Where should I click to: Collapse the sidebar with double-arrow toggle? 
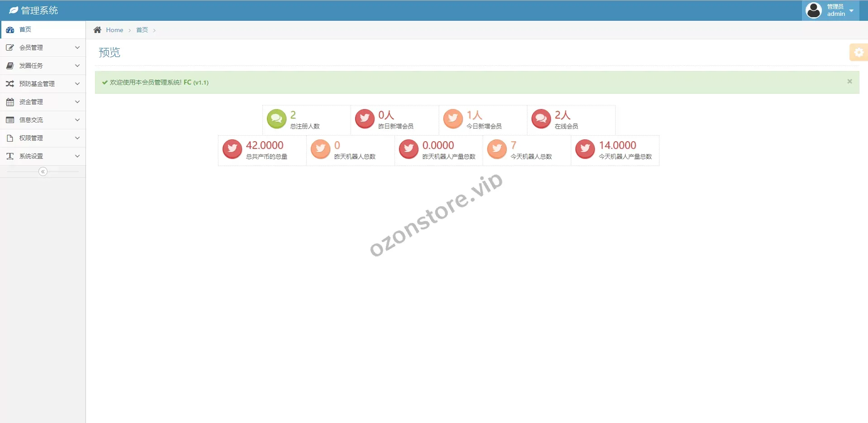click(x=43, y=171)
